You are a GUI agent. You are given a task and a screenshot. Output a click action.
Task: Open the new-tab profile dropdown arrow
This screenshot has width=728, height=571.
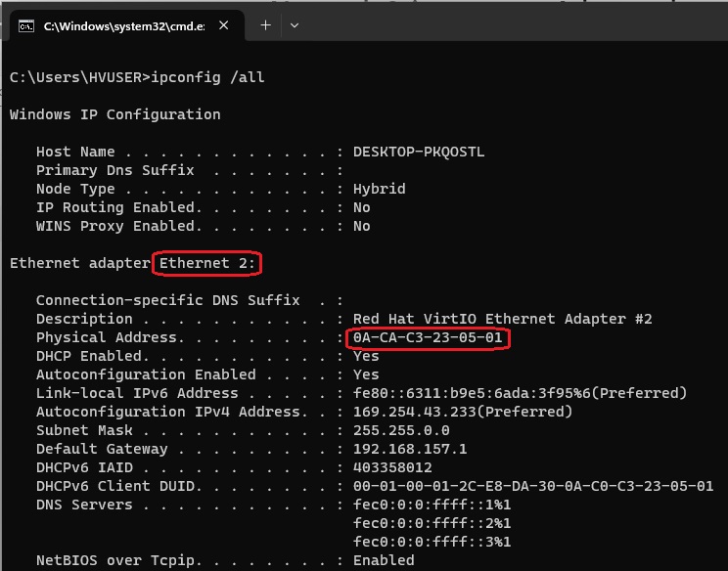295,25
